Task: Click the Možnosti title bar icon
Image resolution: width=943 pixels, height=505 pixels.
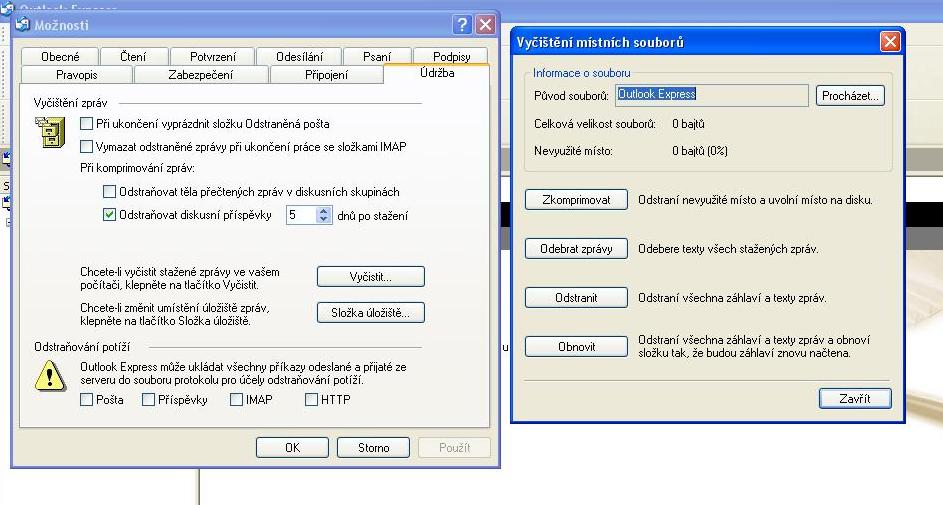Action: pos(23,24)
